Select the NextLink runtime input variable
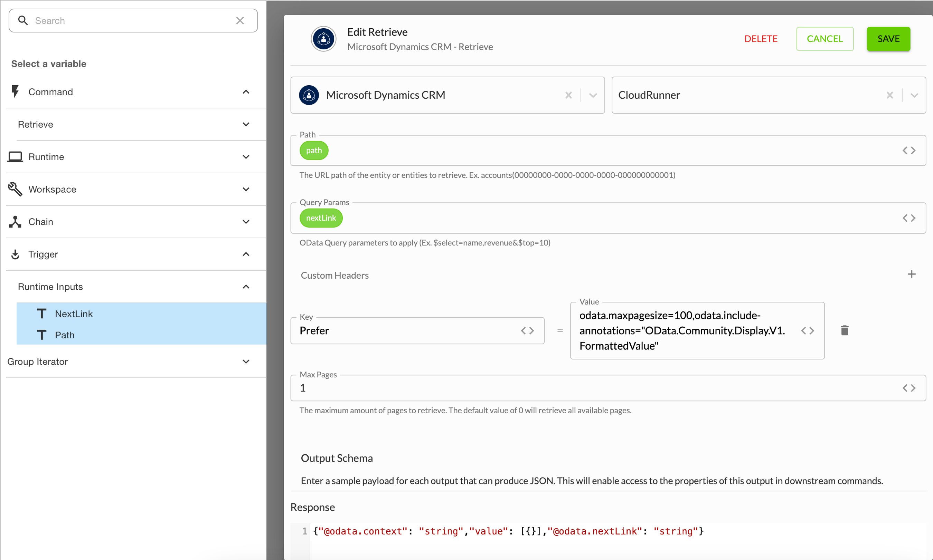Viewport: 933px width, 560px height. (141, 313)
